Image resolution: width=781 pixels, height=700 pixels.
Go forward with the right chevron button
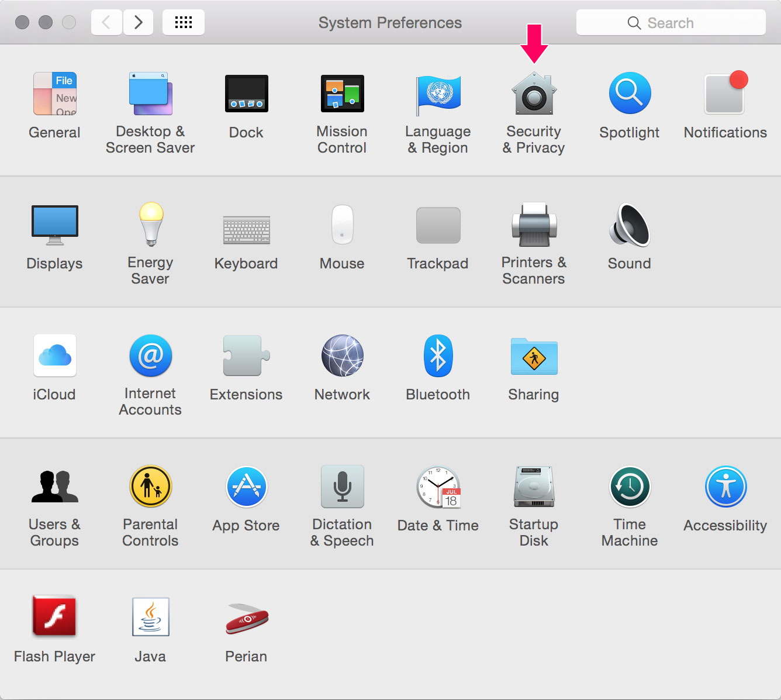point(139,23)
